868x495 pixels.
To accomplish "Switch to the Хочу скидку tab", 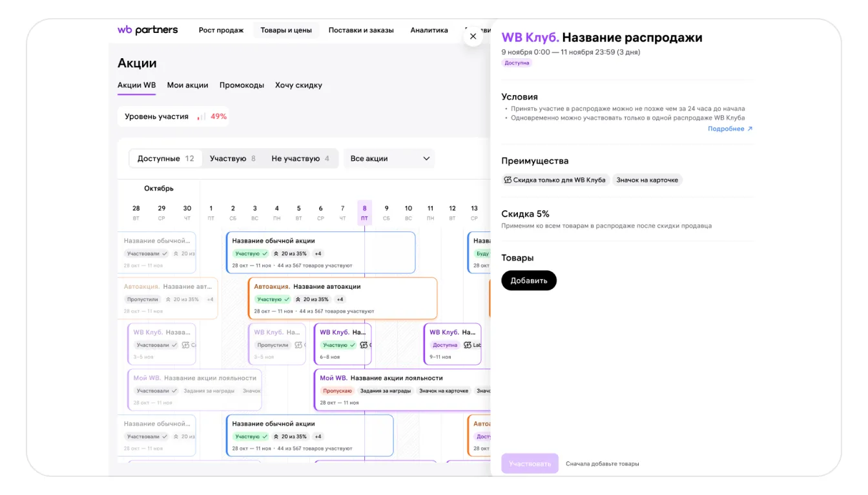I will coord(298,85).
